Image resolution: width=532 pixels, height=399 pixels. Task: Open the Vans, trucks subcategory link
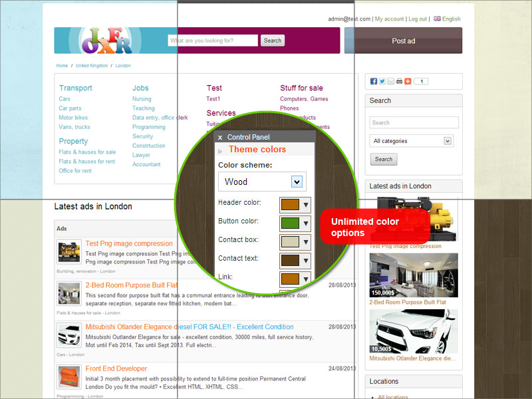click(x=74, y=127)
